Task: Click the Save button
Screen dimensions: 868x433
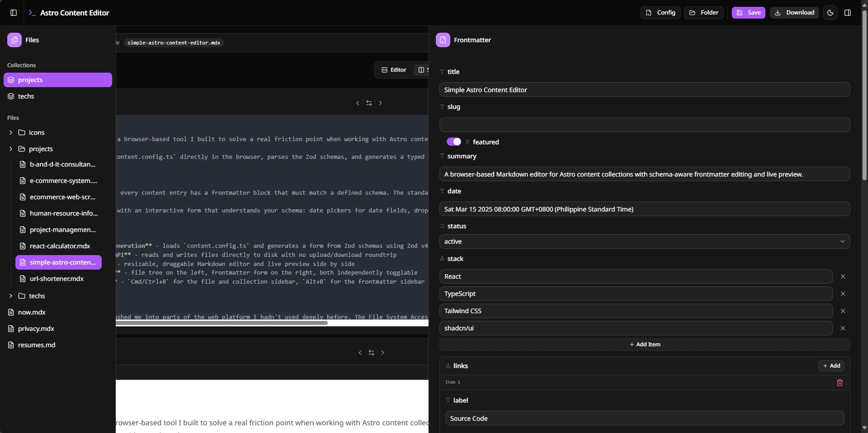Action: (x=748, y=13)
